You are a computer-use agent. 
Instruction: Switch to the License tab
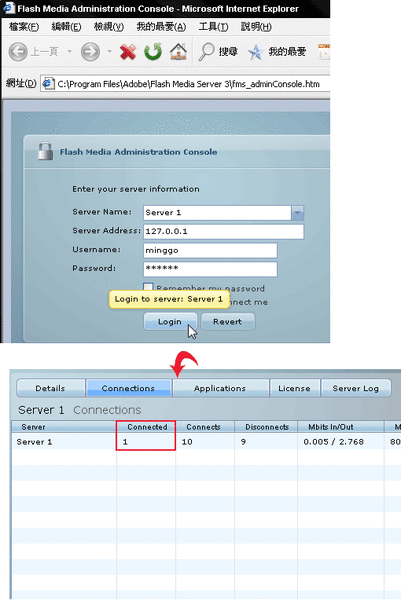[294, 388]
